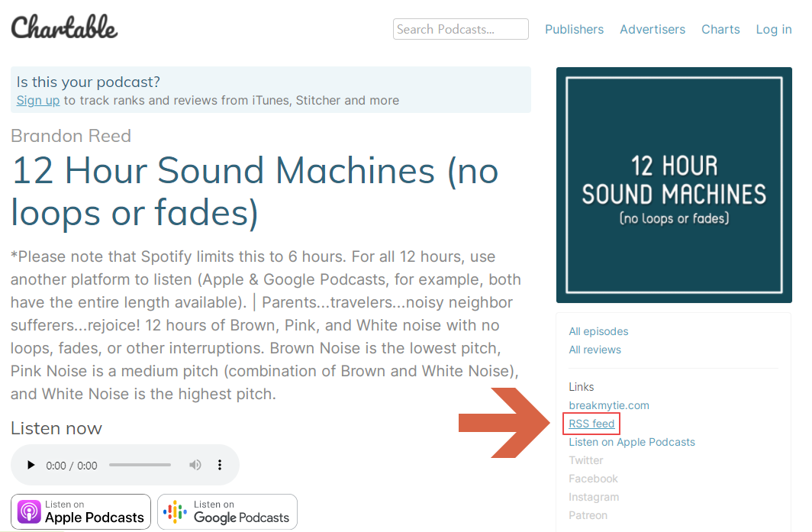Open the 12 Hour Sound Machines cover art
812x532 pixels.
click(674, 185)
